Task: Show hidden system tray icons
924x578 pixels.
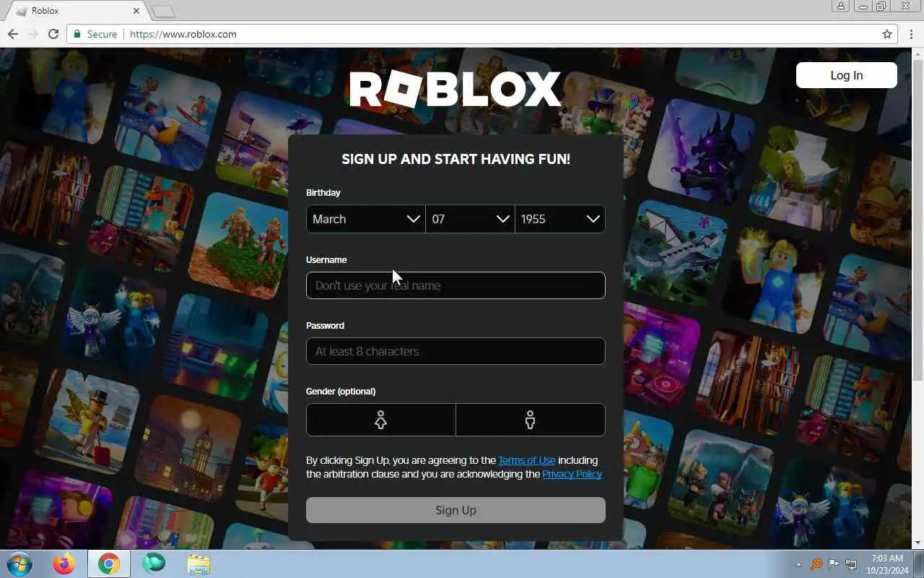Action: 798,564
